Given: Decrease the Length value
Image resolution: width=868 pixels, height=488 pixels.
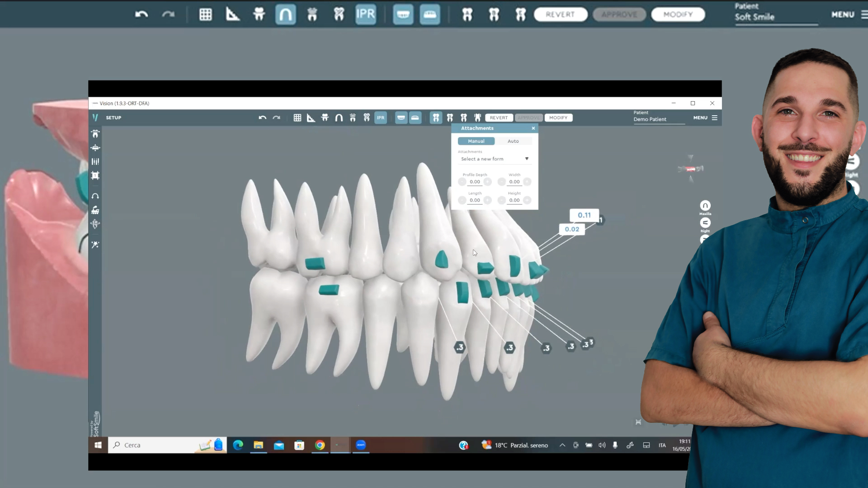Looking at the screenshot, I should [x=462, y=200].
